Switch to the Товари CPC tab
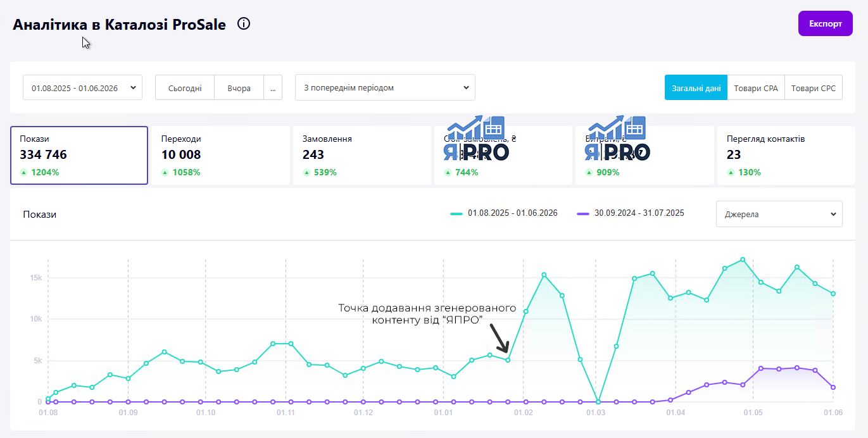This screenshot has width=868, height=438. tap(814, 88)
